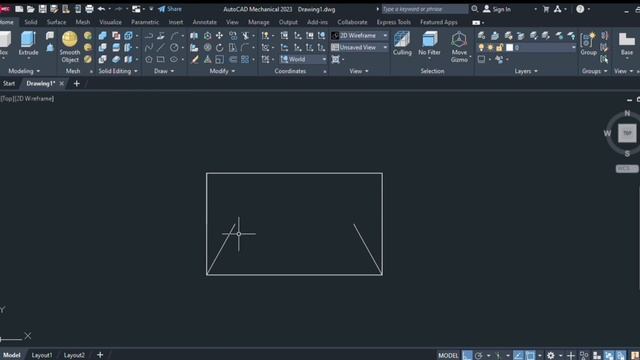Close the Drawing1 file tab
The image size is (640, 360).
tap(62, 84)
